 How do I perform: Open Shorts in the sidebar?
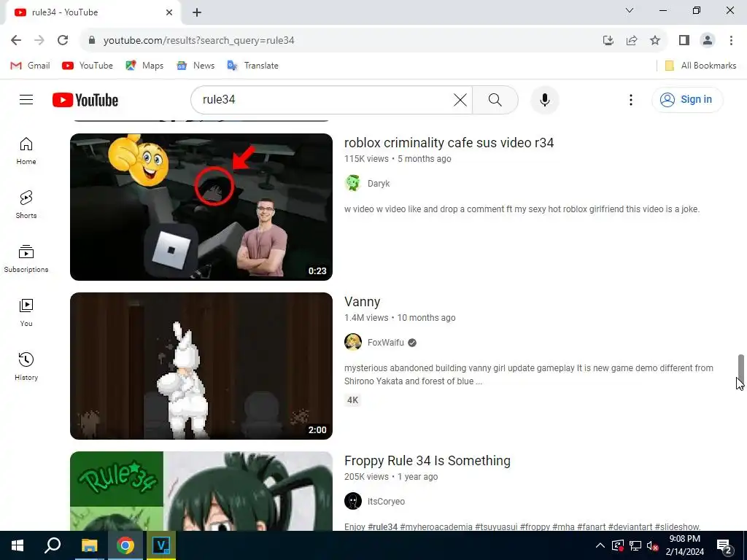(x=26, y=205)
